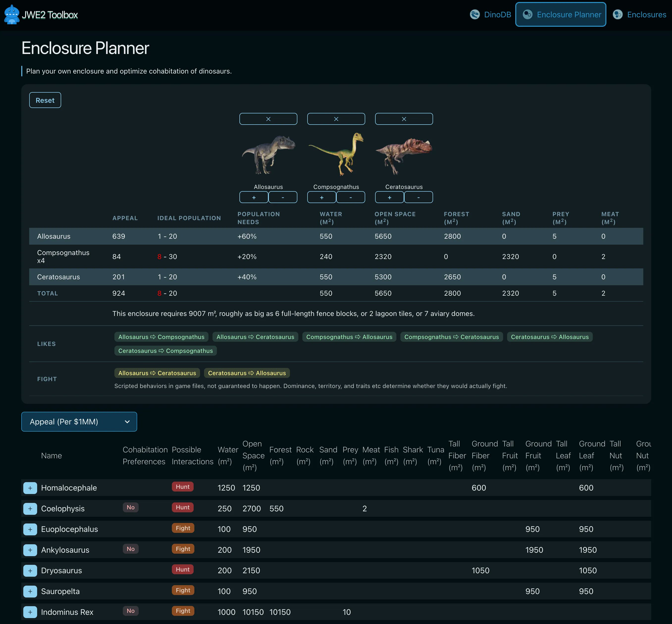This screenshot has width=672, height=624.
Task: Select the Compsognathus dinosaur image
Action: tap(336, 155)
